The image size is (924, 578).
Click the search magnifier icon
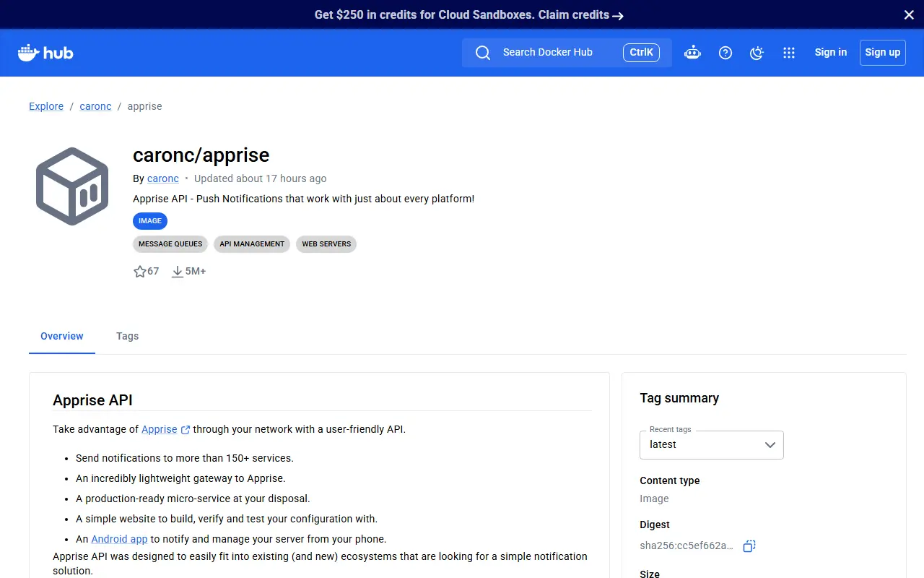click(483, 53)
